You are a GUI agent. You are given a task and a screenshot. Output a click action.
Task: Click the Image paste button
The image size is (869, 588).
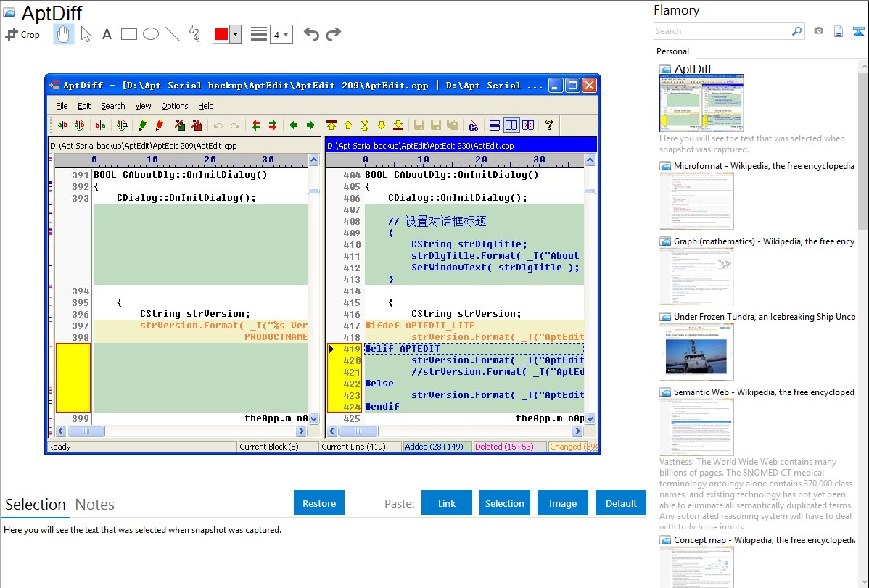[562, 503]
